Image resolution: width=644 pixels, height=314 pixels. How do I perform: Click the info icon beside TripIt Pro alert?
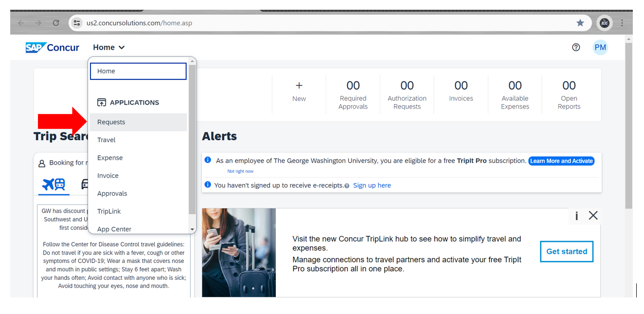point(208,160)
